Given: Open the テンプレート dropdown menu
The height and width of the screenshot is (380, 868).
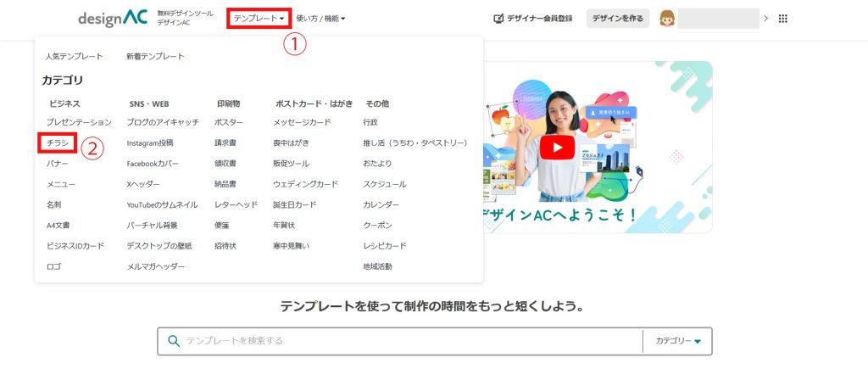Looking at the screenshot, I should pos(259,18).
